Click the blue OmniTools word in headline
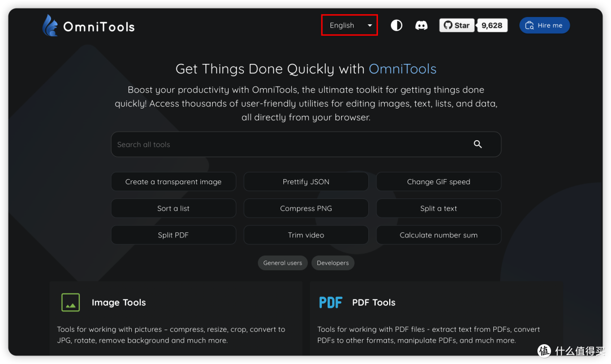 [403, 69]
